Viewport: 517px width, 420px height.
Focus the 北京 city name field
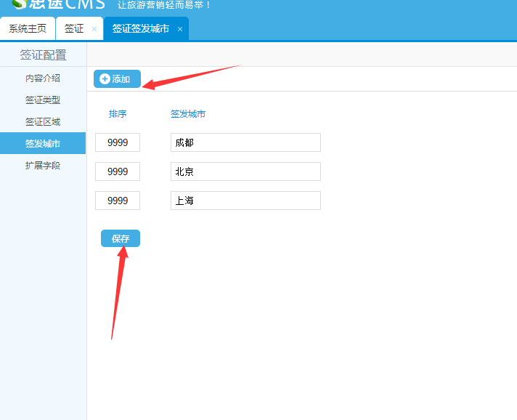point(245,172)
